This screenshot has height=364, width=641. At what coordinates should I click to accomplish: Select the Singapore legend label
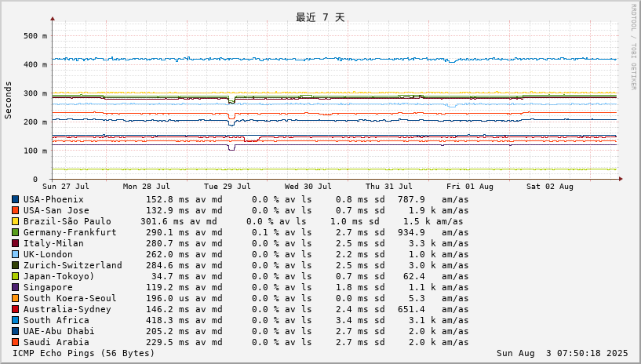(x=48, y=288)
